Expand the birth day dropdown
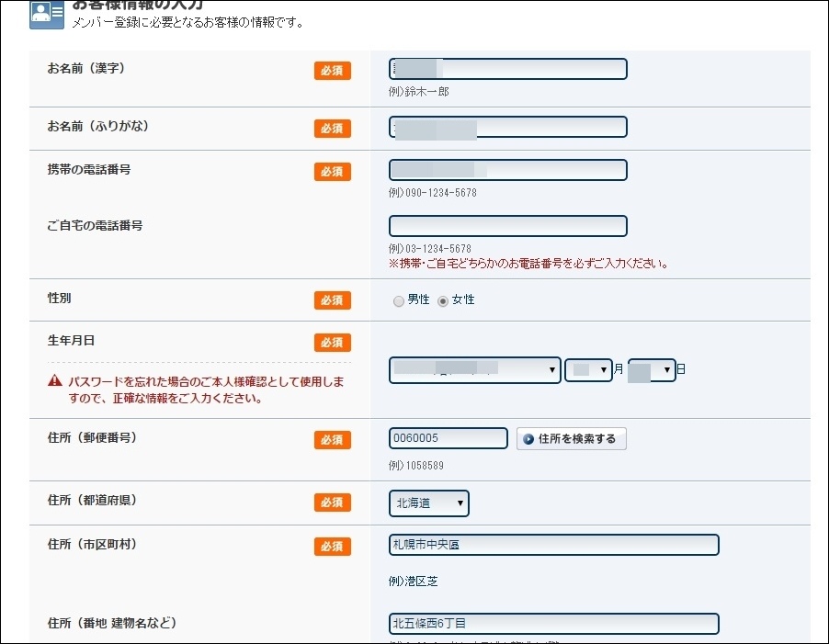The image size is (829, 644). pyautogui.click(x=652, y=370)
